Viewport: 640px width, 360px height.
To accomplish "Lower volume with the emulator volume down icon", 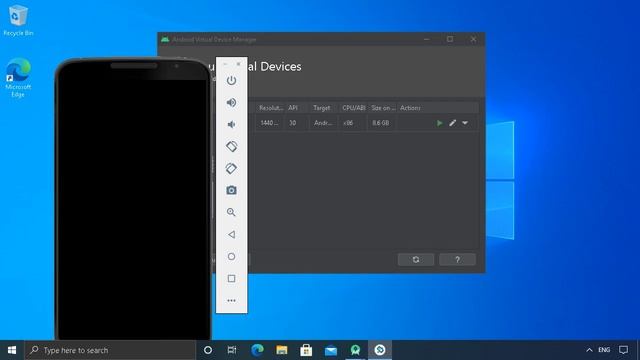I will coord(231,124).
